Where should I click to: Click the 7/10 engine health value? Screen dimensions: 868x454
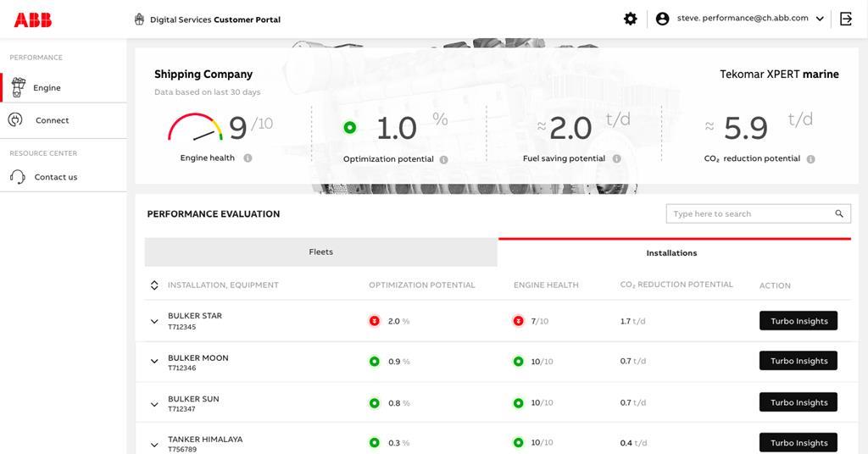pos(539,321)
